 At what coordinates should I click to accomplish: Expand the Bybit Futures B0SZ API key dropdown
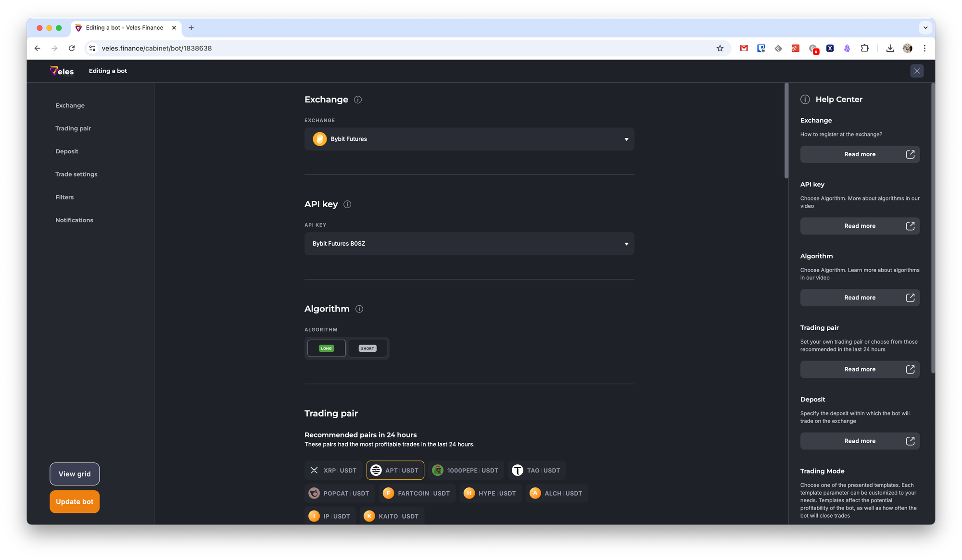pos(469,244)
